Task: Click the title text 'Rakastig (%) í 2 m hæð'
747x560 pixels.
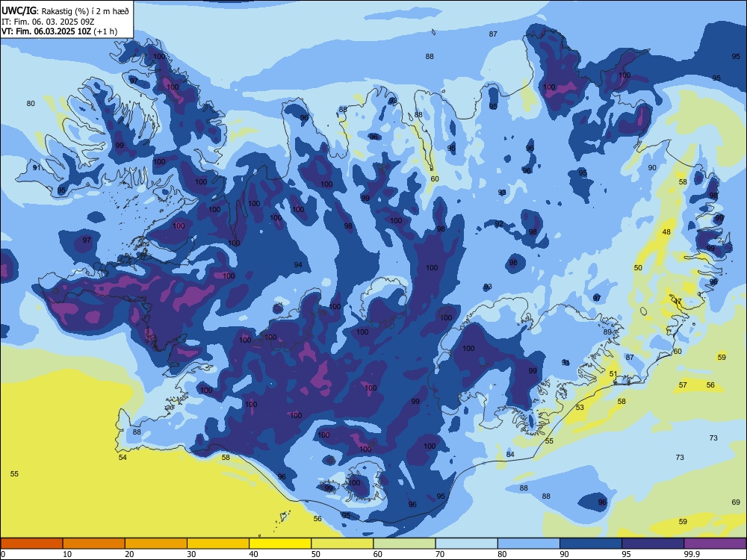Action: [85, 11]
